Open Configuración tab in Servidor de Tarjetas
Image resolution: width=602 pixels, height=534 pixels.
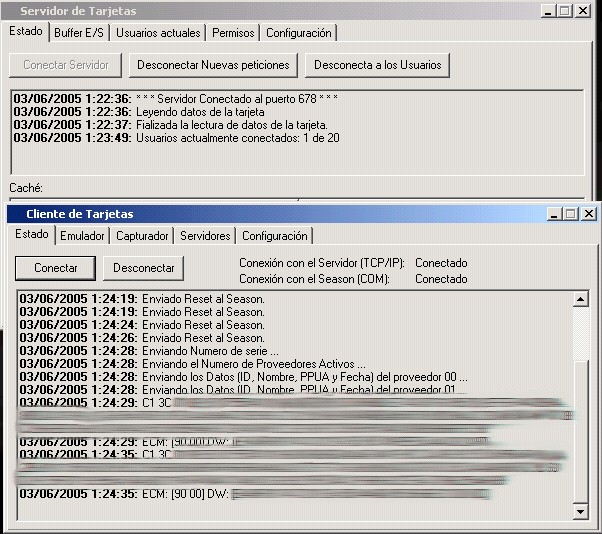tap(298, 33)
